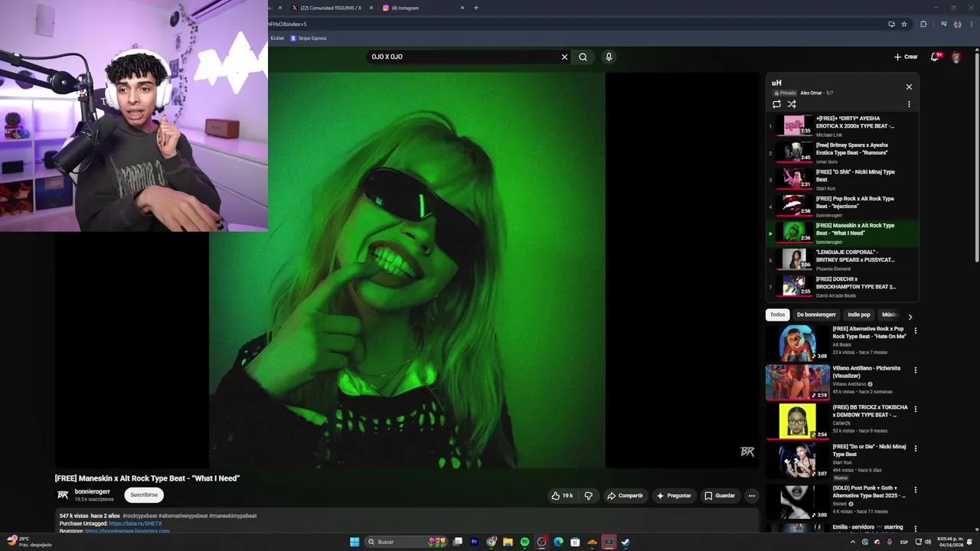Click the main video player
The width and height of the screenshot is (980, 551).
407,269
